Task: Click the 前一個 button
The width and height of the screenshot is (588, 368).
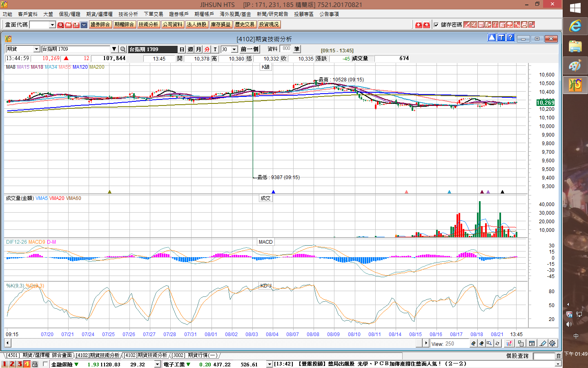Action: (x=249, y=49)
